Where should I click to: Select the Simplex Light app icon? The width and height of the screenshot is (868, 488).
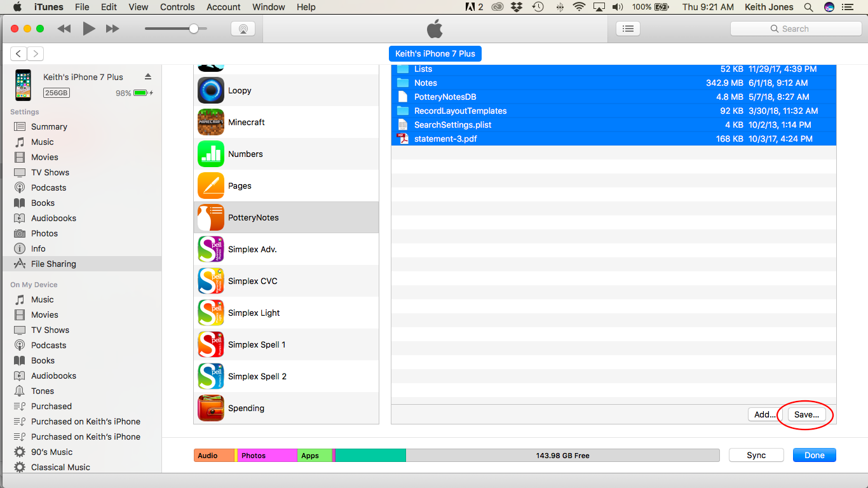[x=211, y=313]
